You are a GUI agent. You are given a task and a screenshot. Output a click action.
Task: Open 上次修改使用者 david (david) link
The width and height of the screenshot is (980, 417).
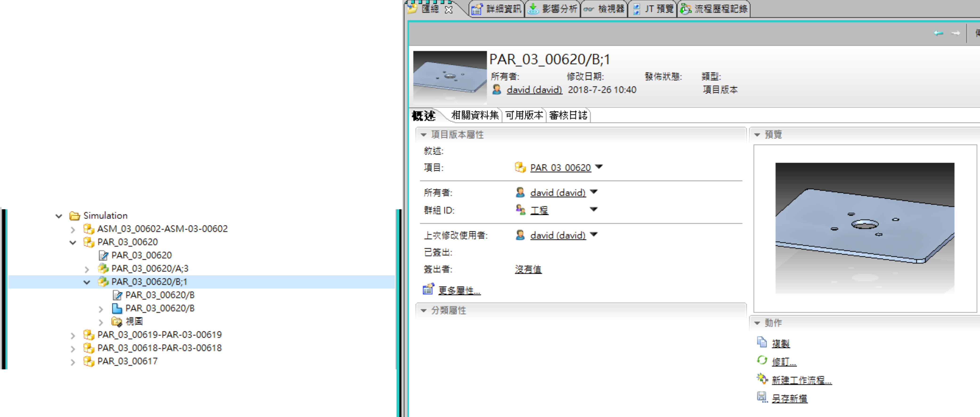[x=558, y=235]
